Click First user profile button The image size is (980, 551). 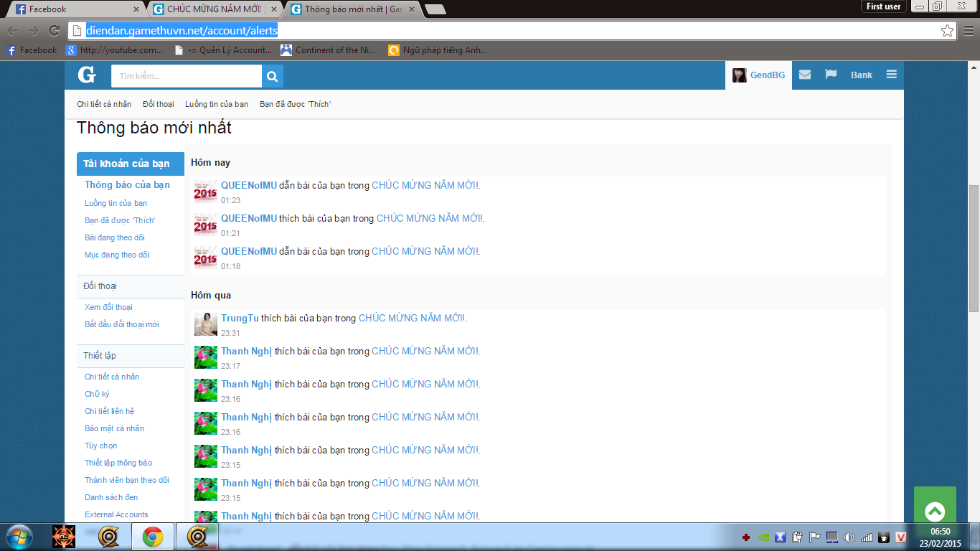(x=884, y=6)
